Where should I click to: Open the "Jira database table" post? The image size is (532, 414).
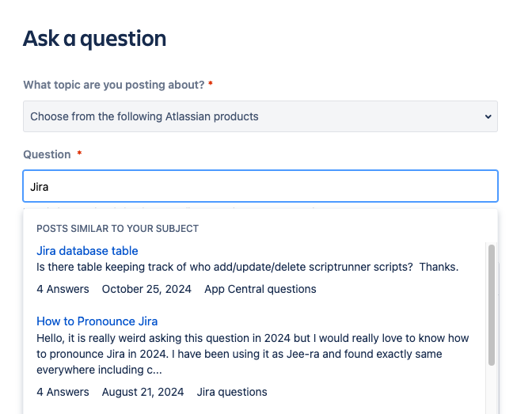(x=87, y=251)
